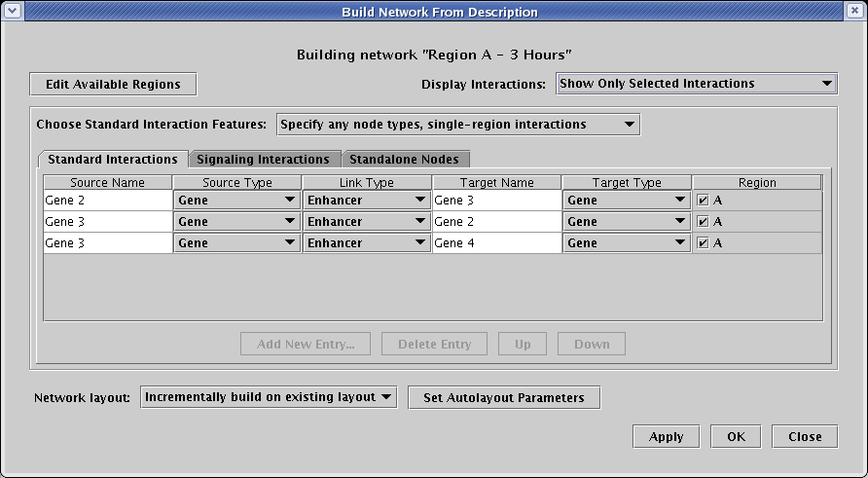Open Target Type dropdown in third row
The image size is (868, 478).
(627, 243)
